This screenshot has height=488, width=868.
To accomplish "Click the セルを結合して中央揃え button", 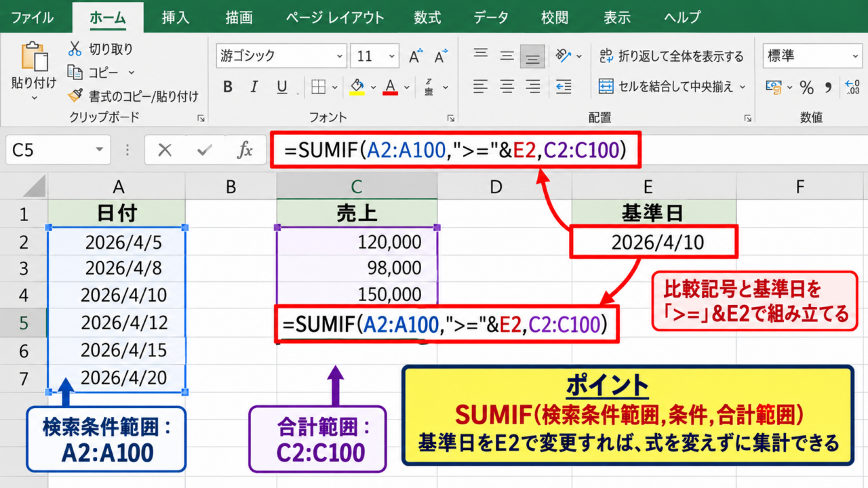I will 665,87.
